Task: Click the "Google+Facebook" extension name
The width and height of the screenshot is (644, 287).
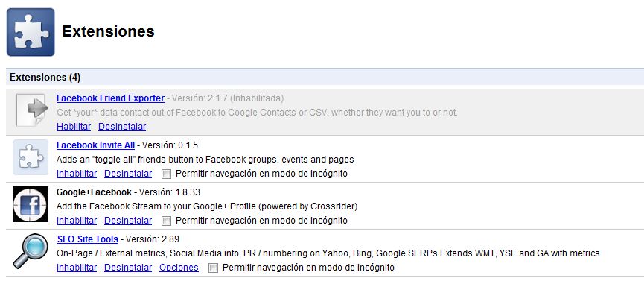Action: [94, 192]
